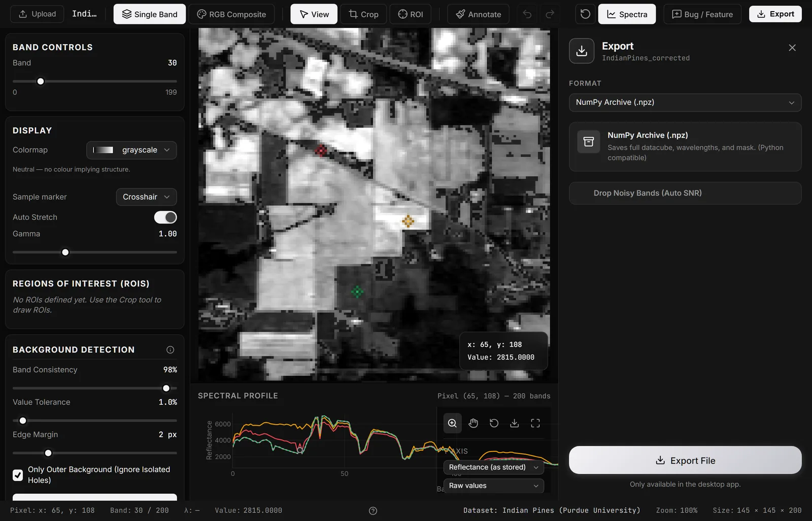
Task: Select the View tool
Action: pos(314,14)
